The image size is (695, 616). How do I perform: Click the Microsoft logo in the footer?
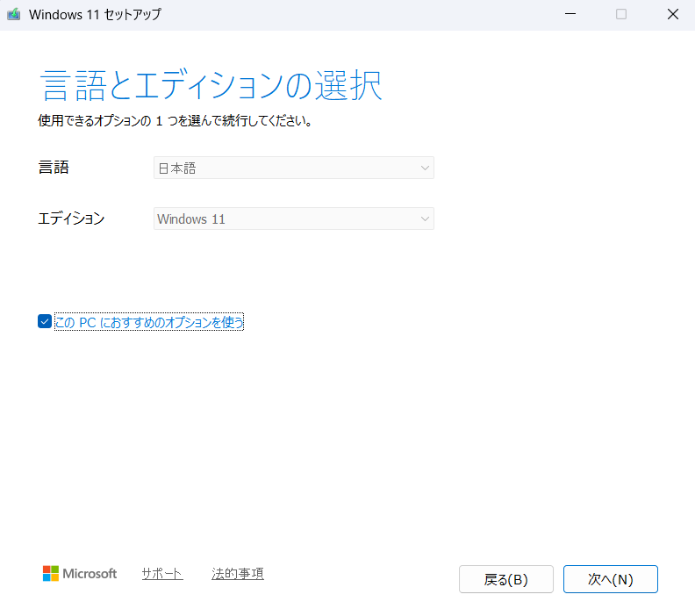(x=80, y=574)
